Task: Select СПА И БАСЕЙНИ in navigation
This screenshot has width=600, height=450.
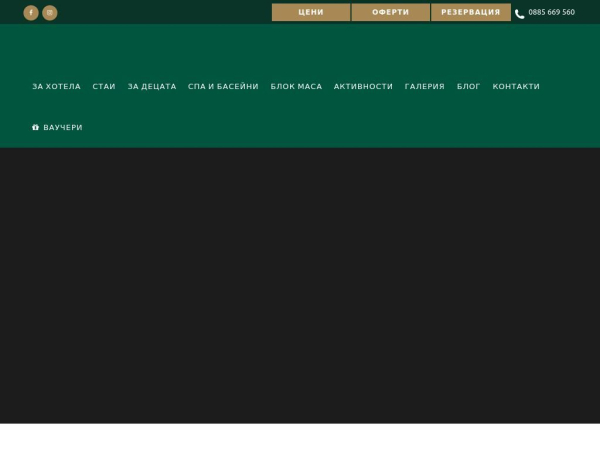Action: tap(223, 86)
